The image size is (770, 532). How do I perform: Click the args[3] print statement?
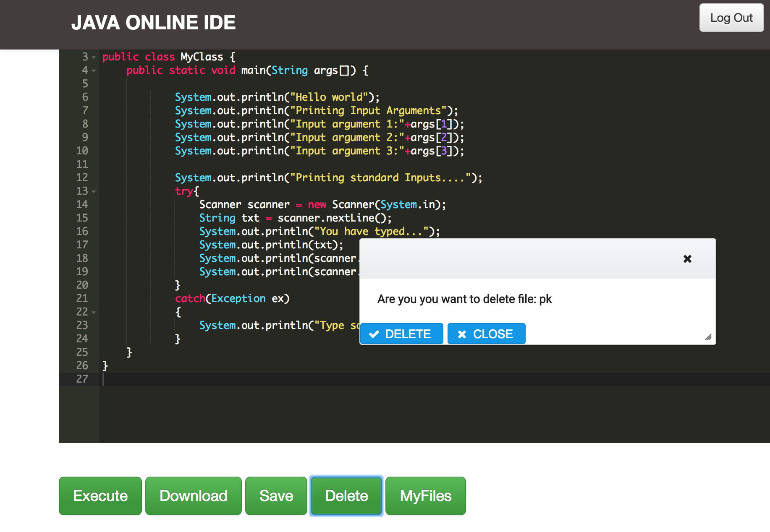(320, 151)
